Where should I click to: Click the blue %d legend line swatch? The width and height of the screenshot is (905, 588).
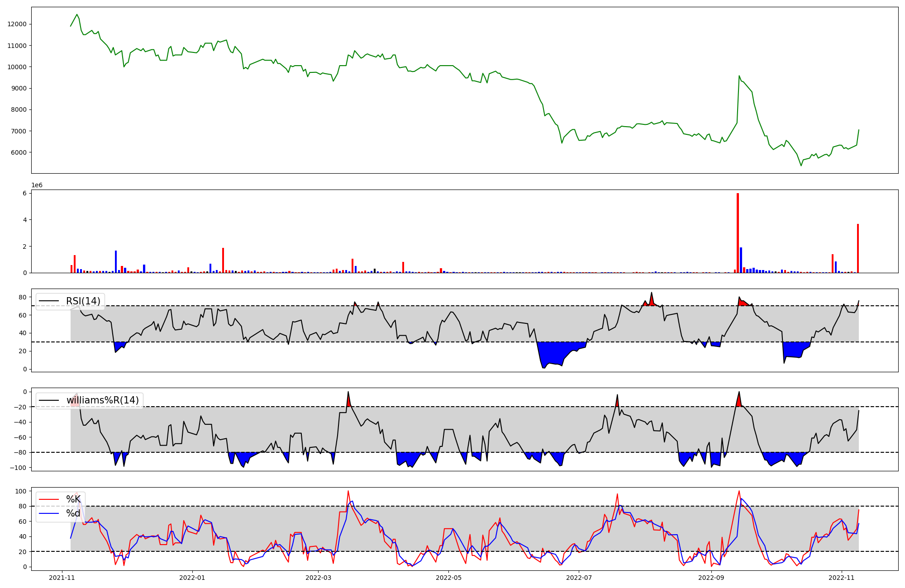pyautogui.click(x=49, y=513)
